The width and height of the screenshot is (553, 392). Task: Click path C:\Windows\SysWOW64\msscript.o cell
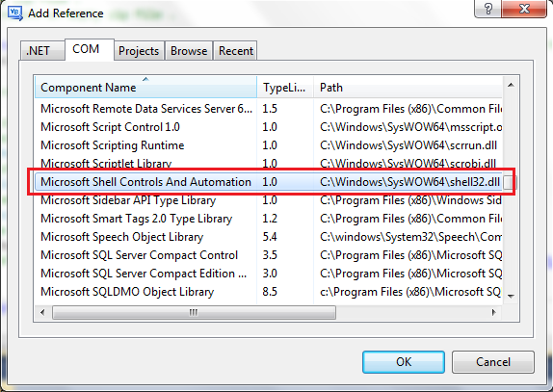tap(410, 127)
